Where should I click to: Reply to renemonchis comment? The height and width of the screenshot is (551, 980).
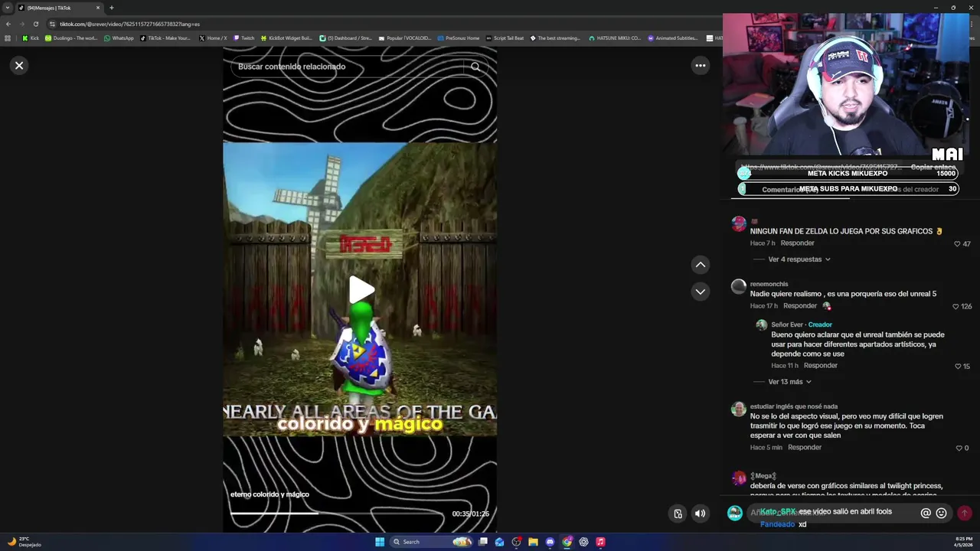(x=799, y=306)
